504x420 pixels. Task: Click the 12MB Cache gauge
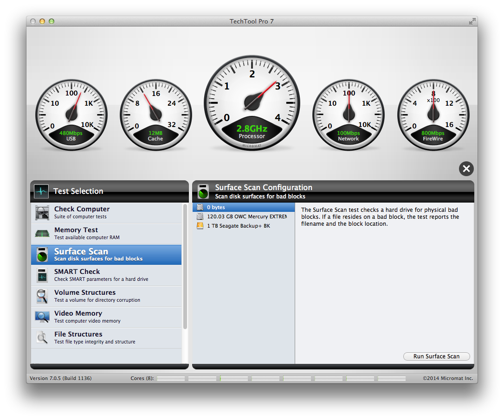pyautogui.click(x=156, y=115)
